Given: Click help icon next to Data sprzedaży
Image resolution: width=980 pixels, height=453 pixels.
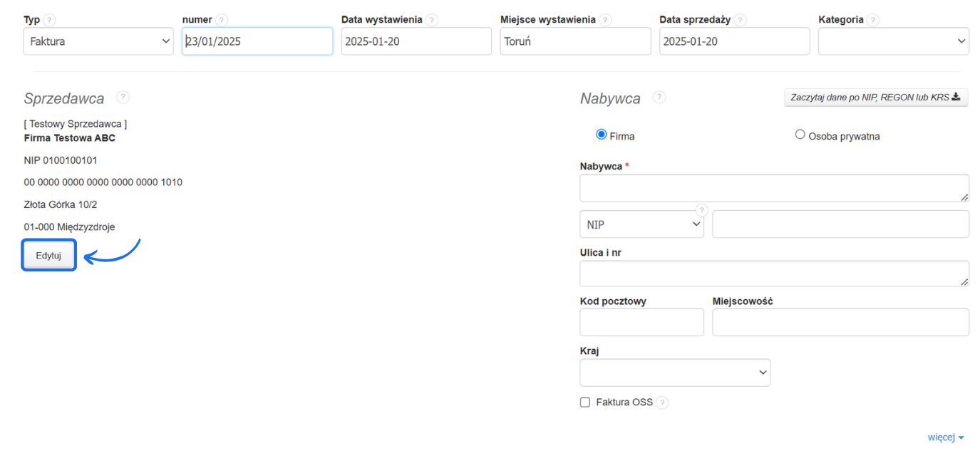Looking at the screenshot, I should click(x=741, y=20).
